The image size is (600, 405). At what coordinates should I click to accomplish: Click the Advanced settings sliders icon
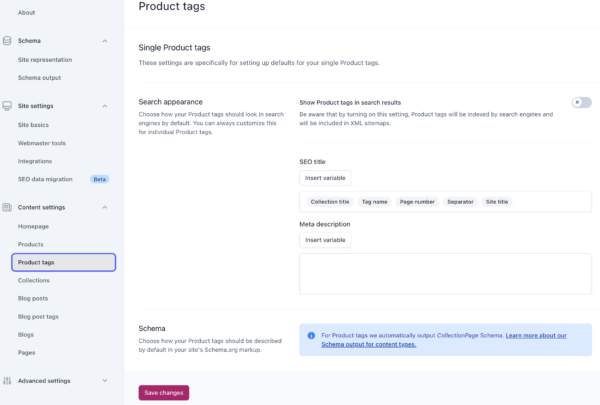click(8, 380)
